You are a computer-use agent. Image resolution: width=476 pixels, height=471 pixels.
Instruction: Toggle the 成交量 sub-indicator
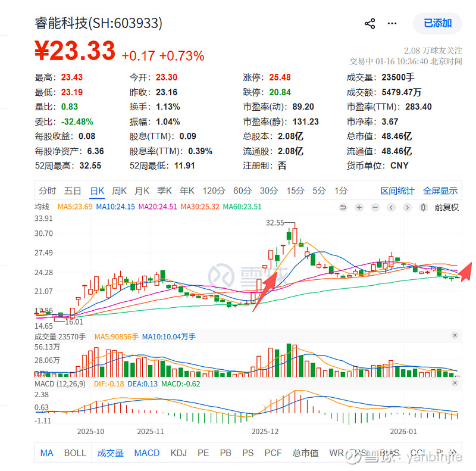pyautogui.click(x=111, y=453)
